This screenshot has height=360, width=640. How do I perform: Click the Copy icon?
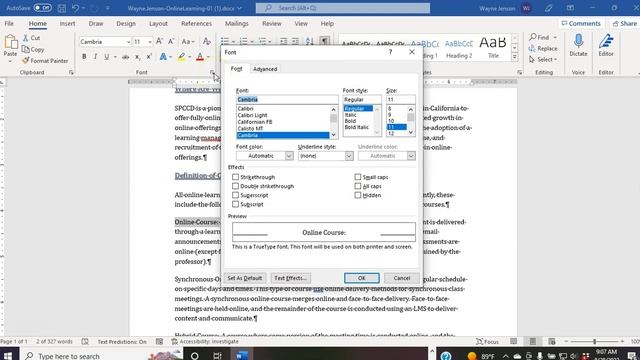point(26,49)
